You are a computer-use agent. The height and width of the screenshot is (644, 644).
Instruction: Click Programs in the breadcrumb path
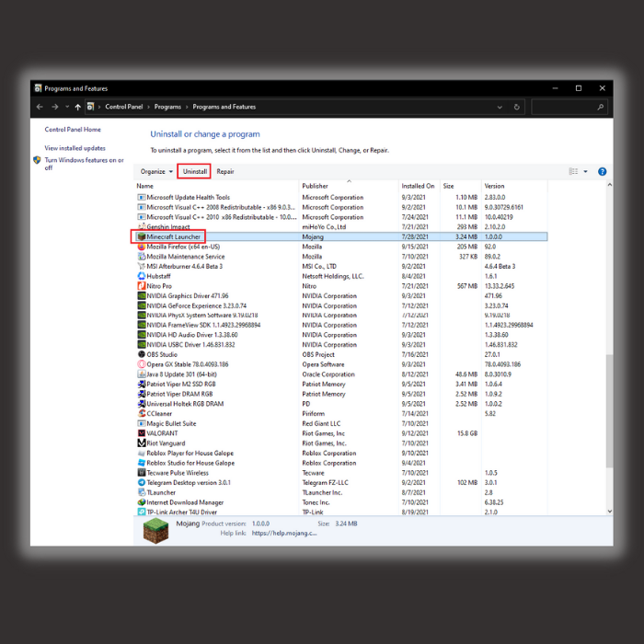(167, 107)
